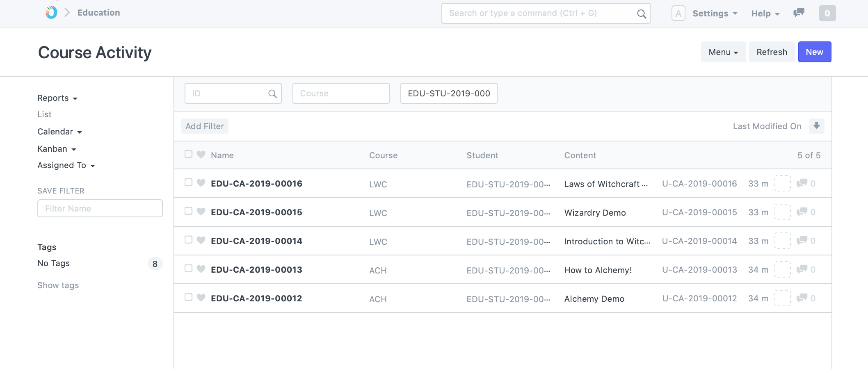Like the EDU-CA-2019-00016 record with the heart
The width and height of the screenshot is (868, 369).
[201, 183]
